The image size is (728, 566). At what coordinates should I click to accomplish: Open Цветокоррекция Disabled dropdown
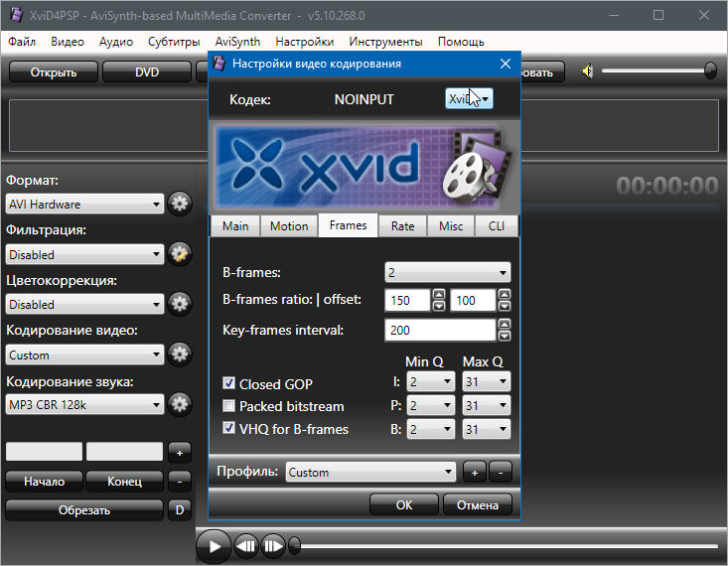pyautogui.click(x=85, y=304)
